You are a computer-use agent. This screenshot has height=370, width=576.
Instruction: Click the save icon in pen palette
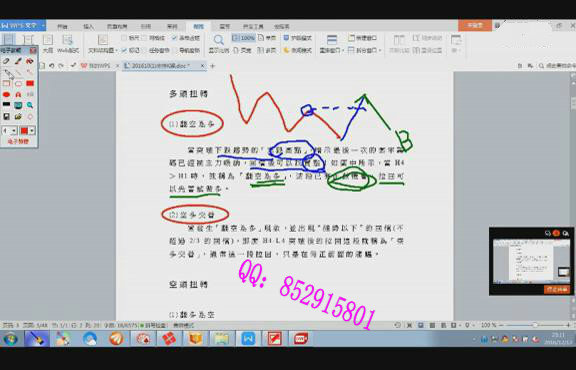pyautogui.click(x=6, y=117)
